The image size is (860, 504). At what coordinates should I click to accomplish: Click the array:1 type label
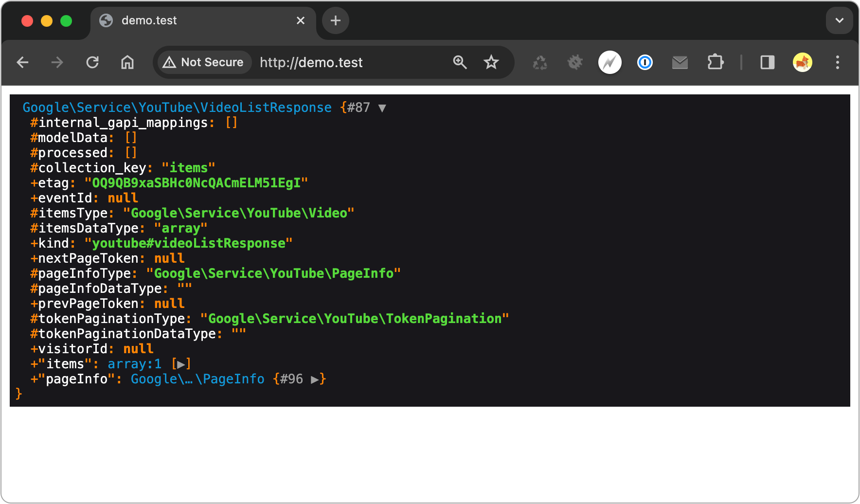click(134, 364)
